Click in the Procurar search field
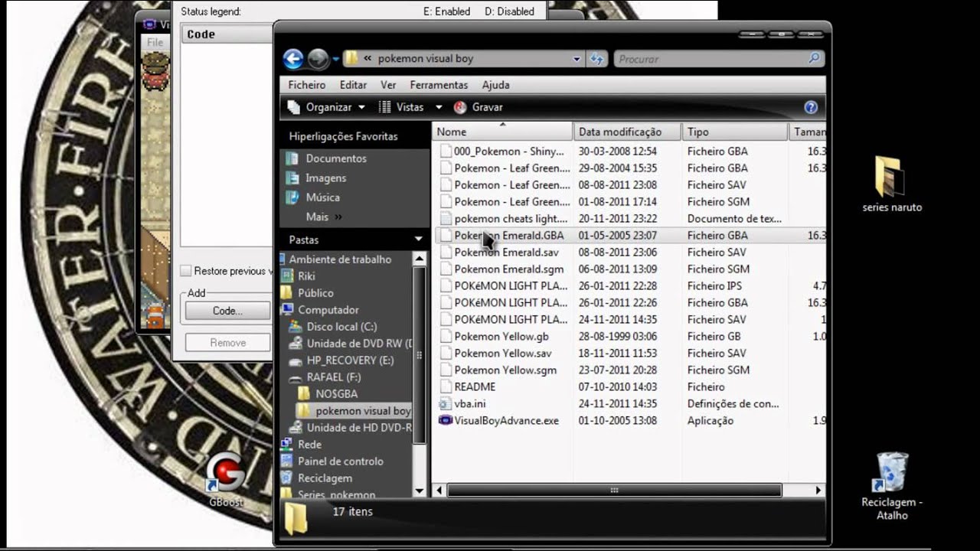The image size is (980, 551). click(x=710, y=59)
